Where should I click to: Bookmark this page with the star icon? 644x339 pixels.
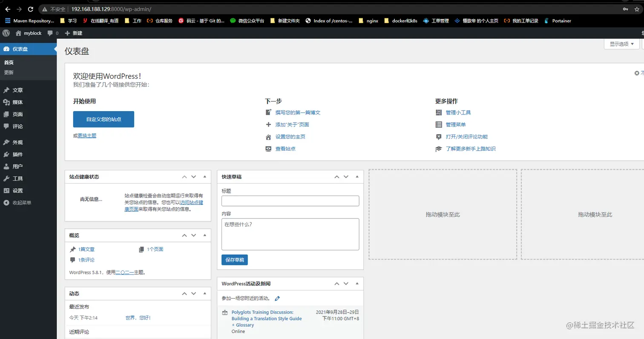[x=636, y=9]
